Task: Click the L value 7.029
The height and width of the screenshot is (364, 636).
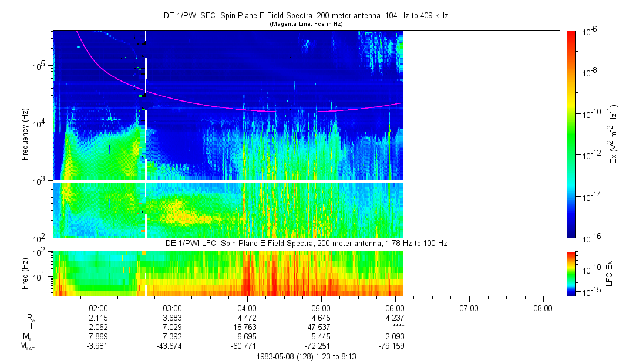Action: pos(173,327)
